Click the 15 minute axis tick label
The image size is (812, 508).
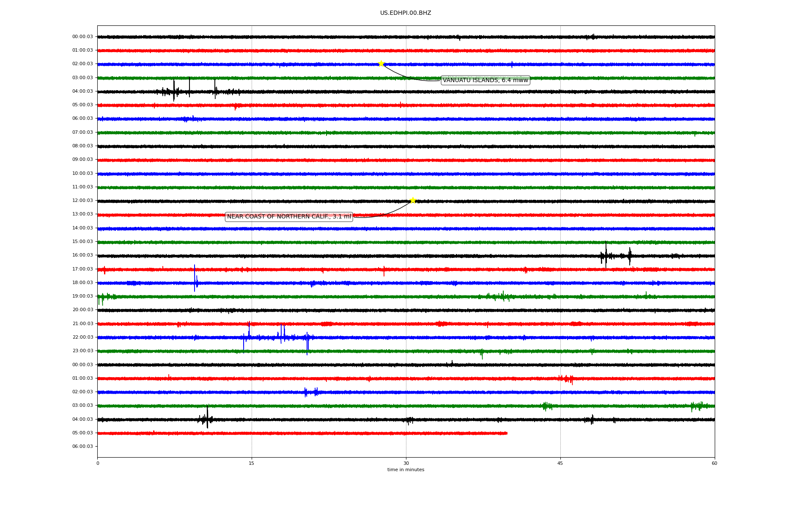[252, 464]
